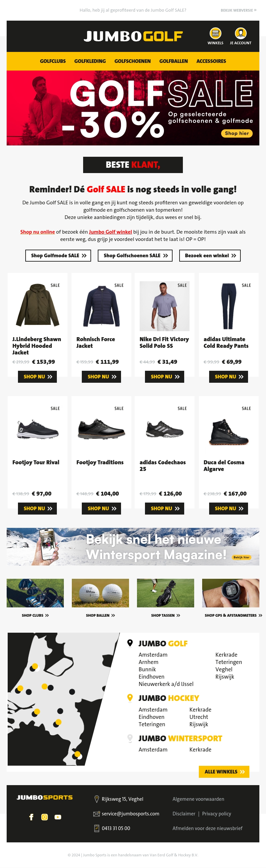The height and width of the screenshot is (868, 266).
Task: Click the YouTube icon in footer
Action: 58,817
